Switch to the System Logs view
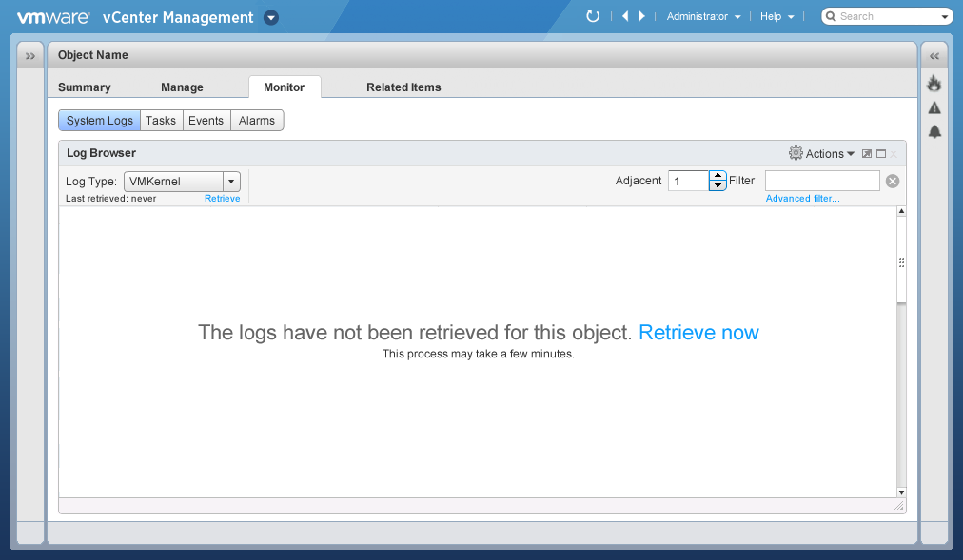 coord(99,121)
